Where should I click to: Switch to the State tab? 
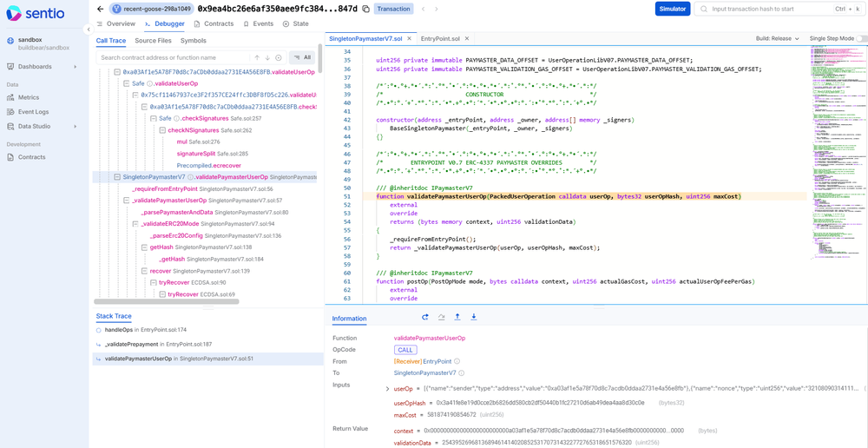(295, 23)
